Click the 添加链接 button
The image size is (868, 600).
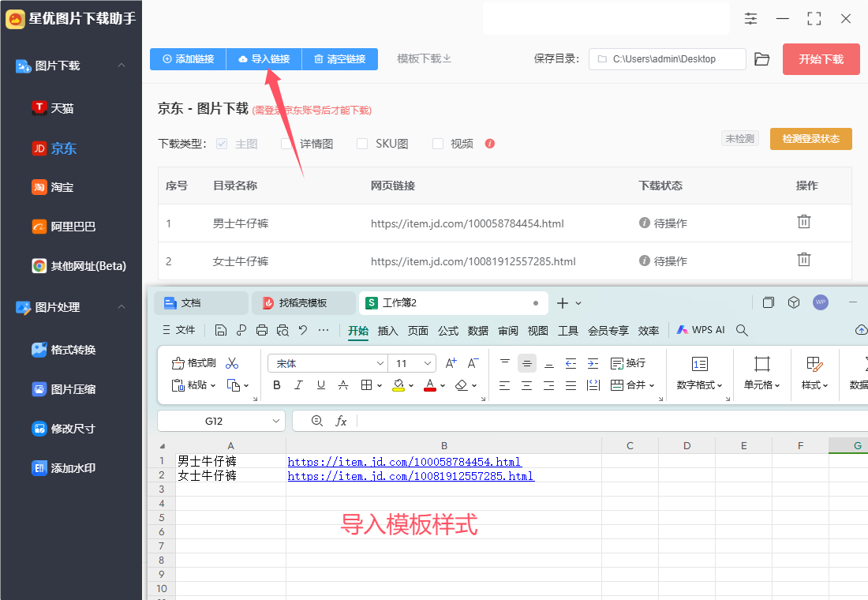point(189,59)
